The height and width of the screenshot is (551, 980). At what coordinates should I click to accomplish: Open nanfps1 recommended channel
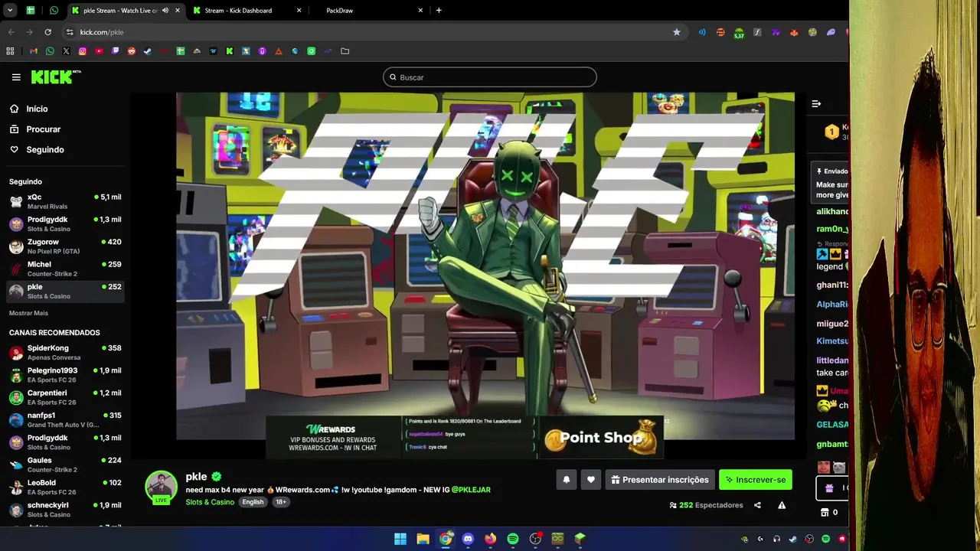(65, 420)
